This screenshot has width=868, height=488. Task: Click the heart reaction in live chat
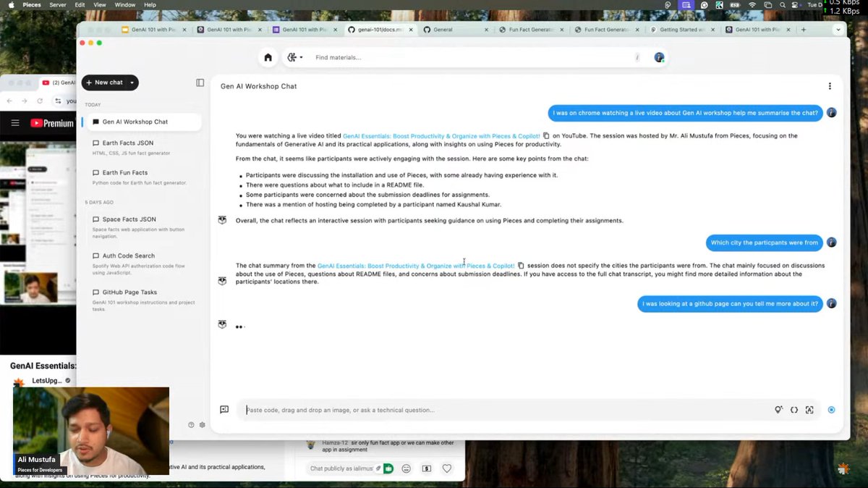click(447, 468)
